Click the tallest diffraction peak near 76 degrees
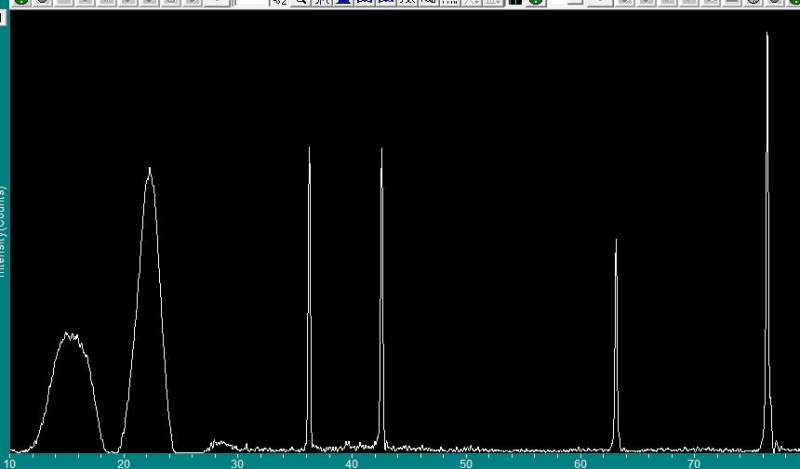The image size is (800, 469). [767, 241]
